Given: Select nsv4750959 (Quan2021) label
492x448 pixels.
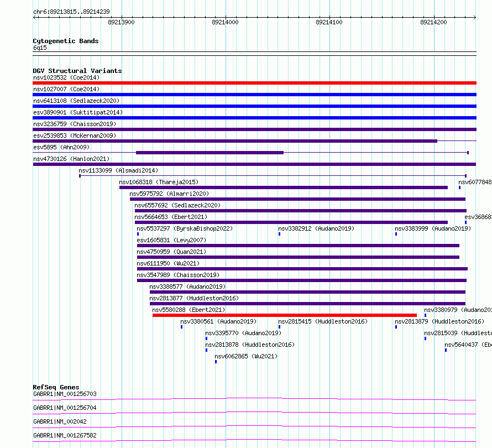Looking at the screenshot, I should click(171, 252).
